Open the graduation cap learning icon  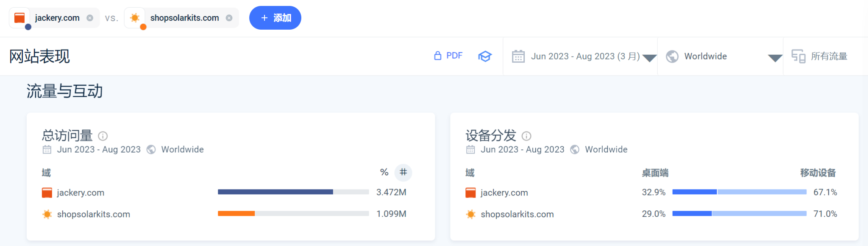(x=485, y=56)
